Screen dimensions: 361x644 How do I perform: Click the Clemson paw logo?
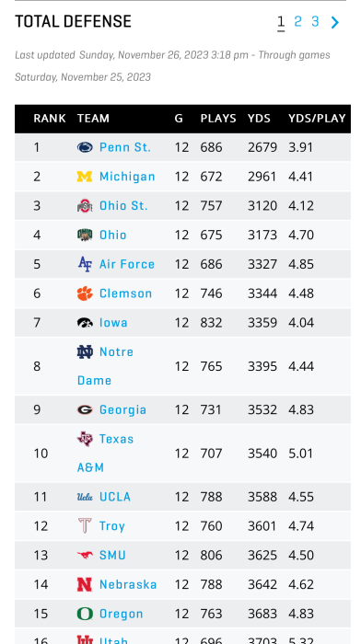pos(85,293)
